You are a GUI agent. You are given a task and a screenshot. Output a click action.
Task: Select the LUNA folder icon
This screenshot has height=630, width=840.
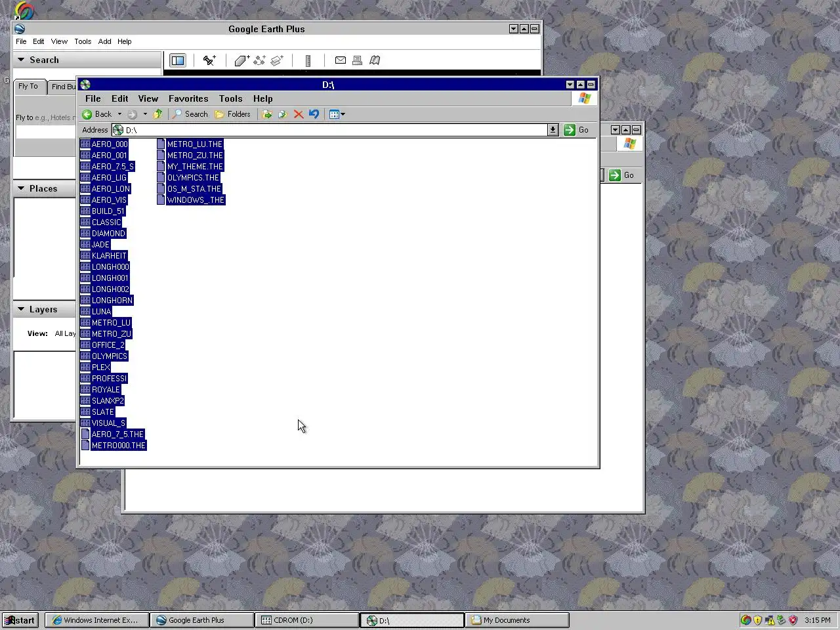pyautogui.click(x=85, y=312)
